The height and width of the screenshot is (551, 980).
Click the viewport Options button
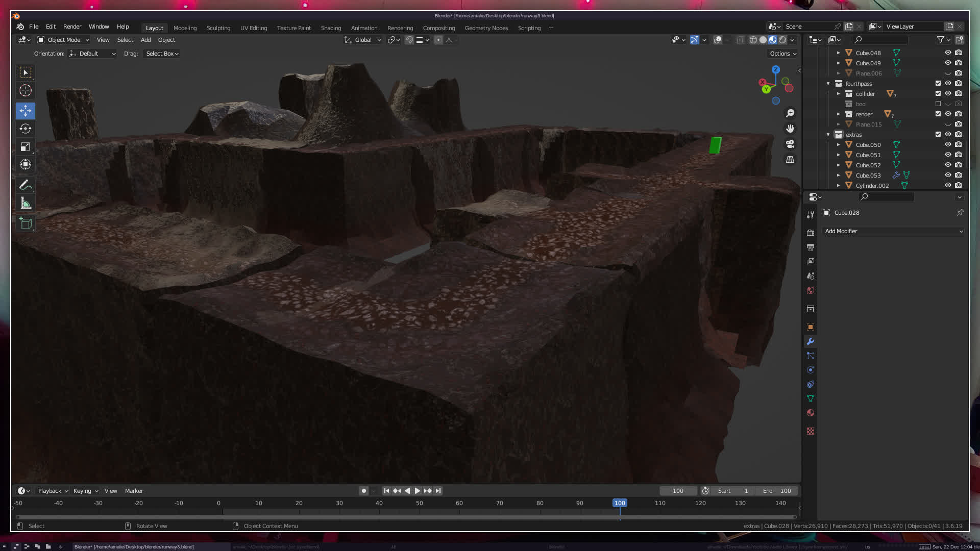[782, 54]
